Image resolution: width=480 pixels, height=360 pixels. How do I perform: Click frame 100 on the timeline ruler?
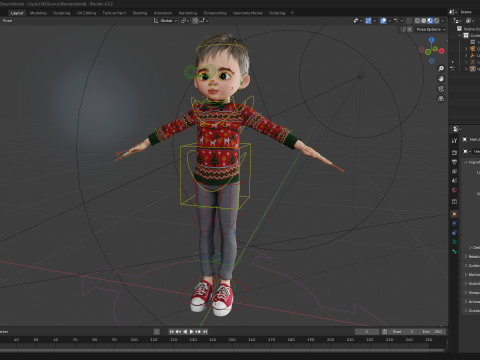coord(134,340)
